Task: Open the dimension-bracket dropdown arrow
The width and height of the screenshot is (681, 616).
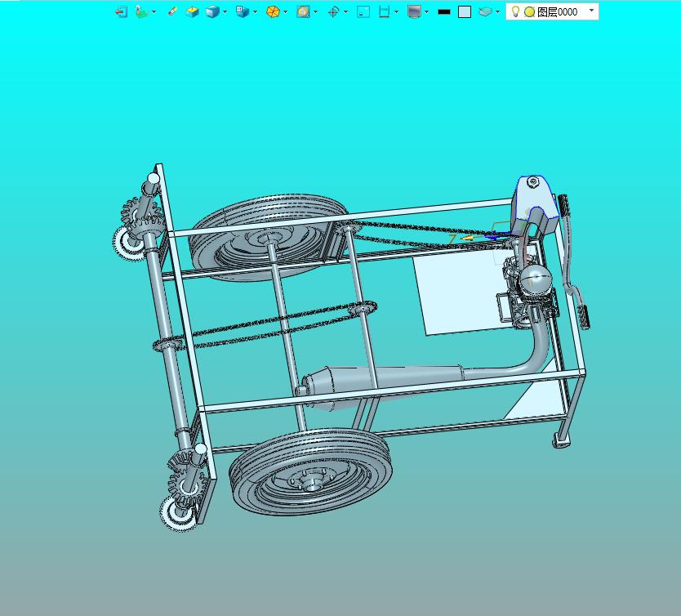Action: pyautogui.click(x=397, y=11)
